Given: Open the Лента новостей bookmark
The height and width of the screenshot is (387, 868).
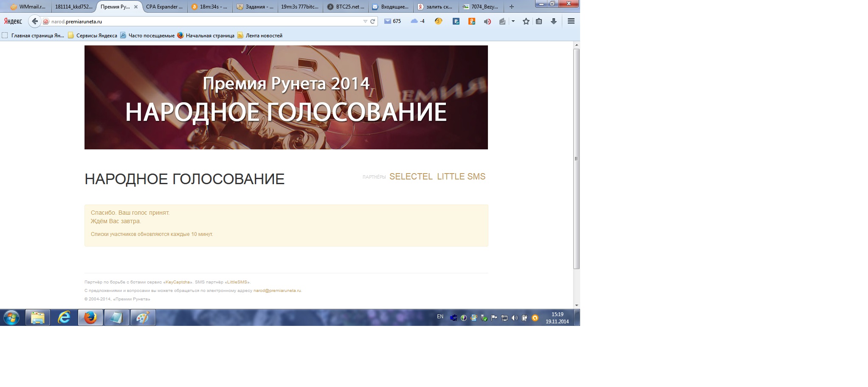Looking at the screenshot, I should [x=260, y=36].
